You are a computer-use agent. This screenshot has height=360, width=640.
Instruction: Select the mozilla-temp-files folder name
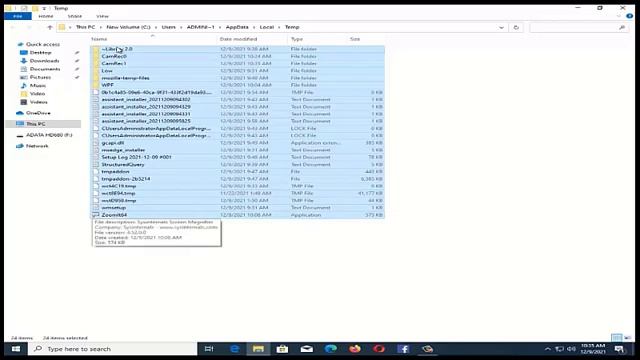click(x=125, y=78)
